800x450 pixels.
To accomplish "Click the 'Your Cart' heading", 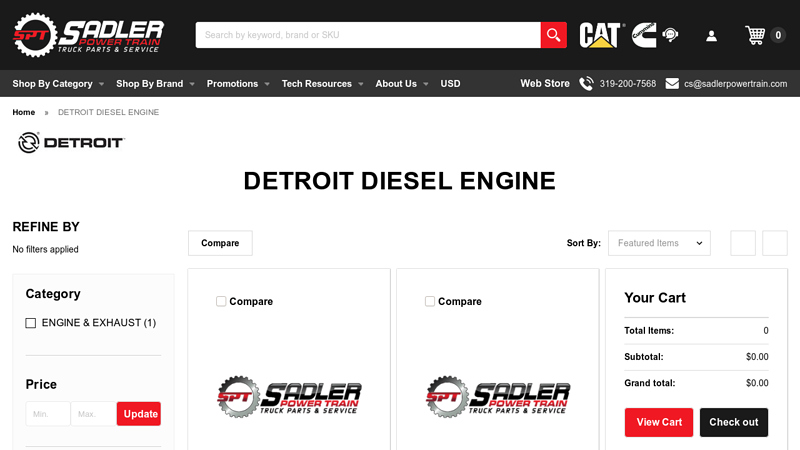I will coord(655,297).
